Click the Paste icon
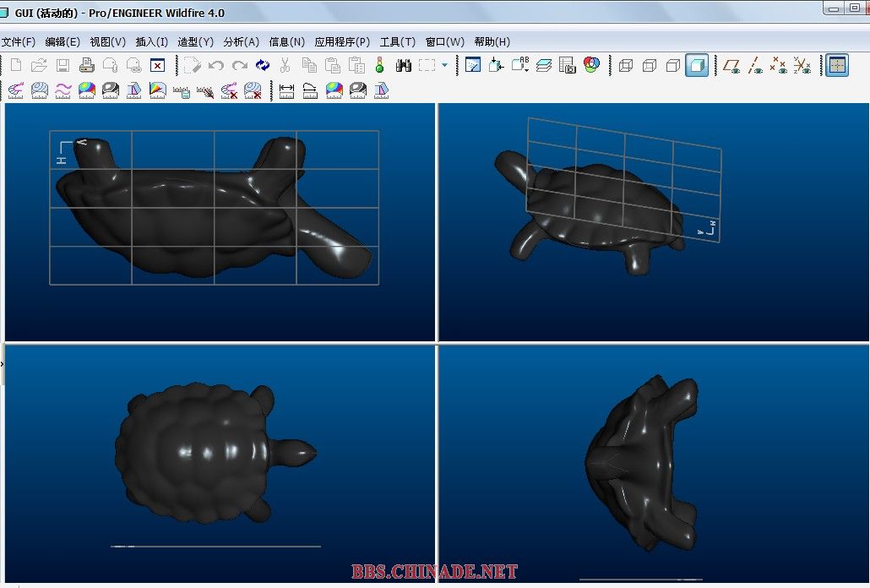Screen dimensions: 870x588 (332, 65)
